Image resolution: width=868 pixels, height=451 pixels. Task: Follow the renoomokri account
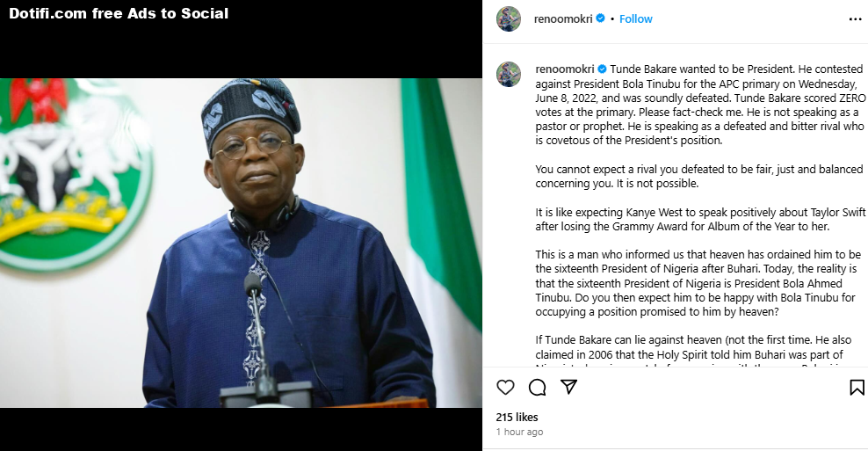pyautogui.click(x=636, y=18)
